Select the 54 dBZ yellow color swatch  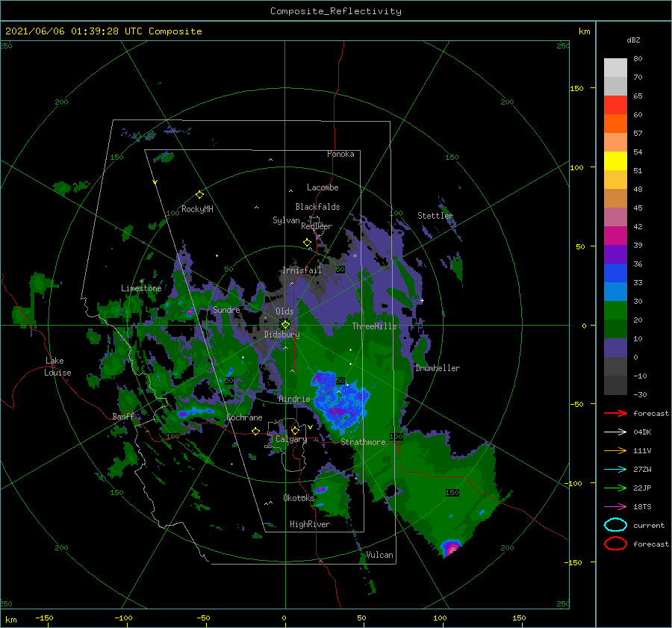[x=615, y=161]
